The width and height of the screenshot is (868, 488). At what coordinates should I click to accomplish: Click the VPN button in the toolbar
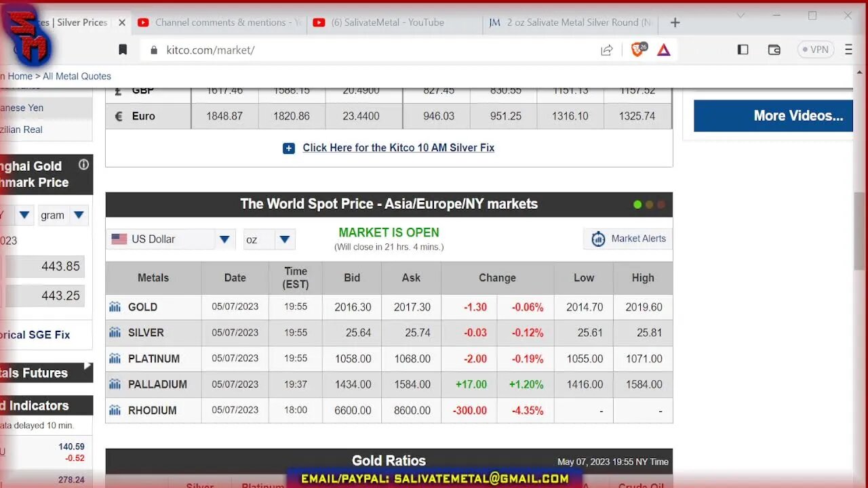click(x=815, y=49)
